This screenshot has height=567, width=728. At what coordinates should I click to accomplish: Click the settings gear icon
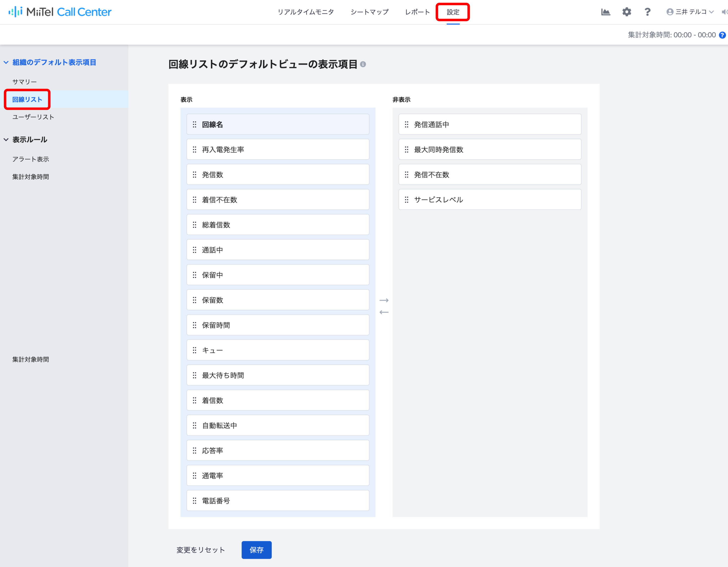click(x=626, y=12)
